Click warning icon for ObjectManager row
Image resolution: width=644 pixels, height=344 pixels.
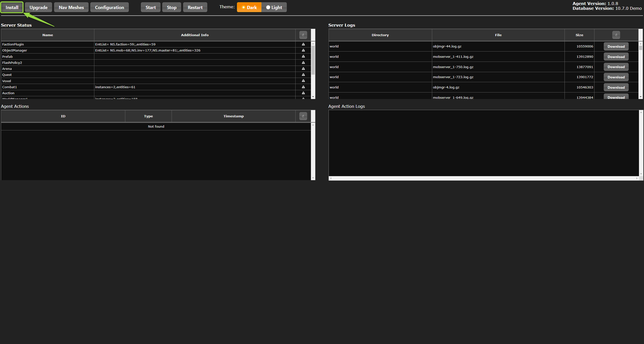(x=303, y=50)
